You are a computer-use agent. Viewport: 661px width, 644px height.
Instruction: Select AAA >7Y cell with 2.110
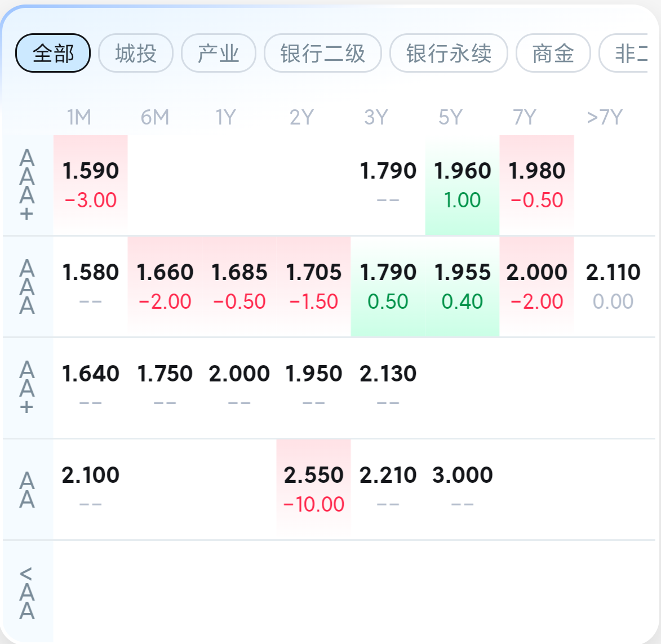coord(613,286)
